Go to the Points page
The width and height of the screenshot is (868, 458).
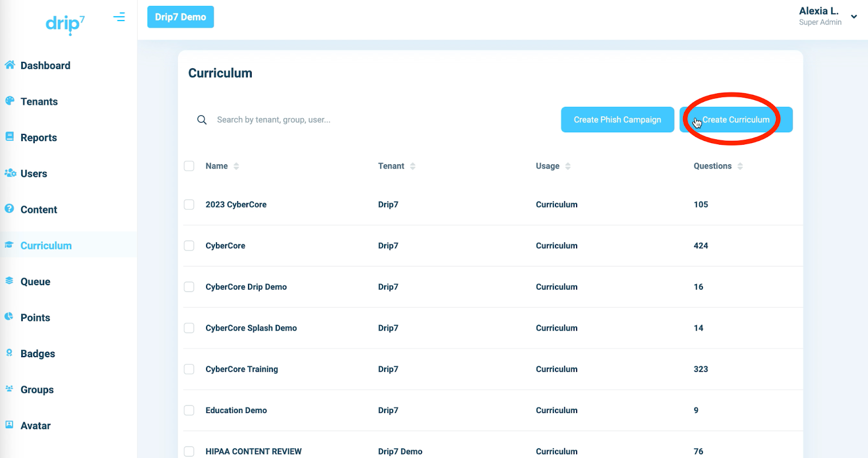click(35, 318)
